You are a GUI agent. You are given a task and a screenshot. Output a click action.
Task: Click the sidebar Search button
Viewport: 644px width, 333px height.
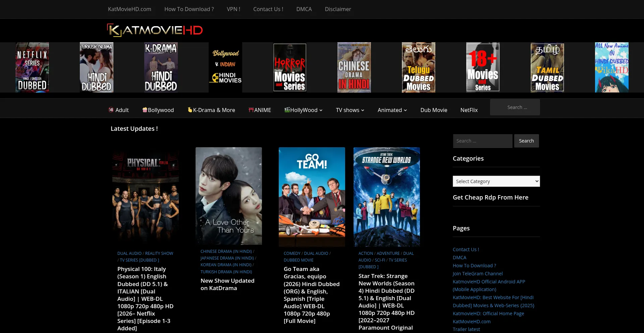526,141
